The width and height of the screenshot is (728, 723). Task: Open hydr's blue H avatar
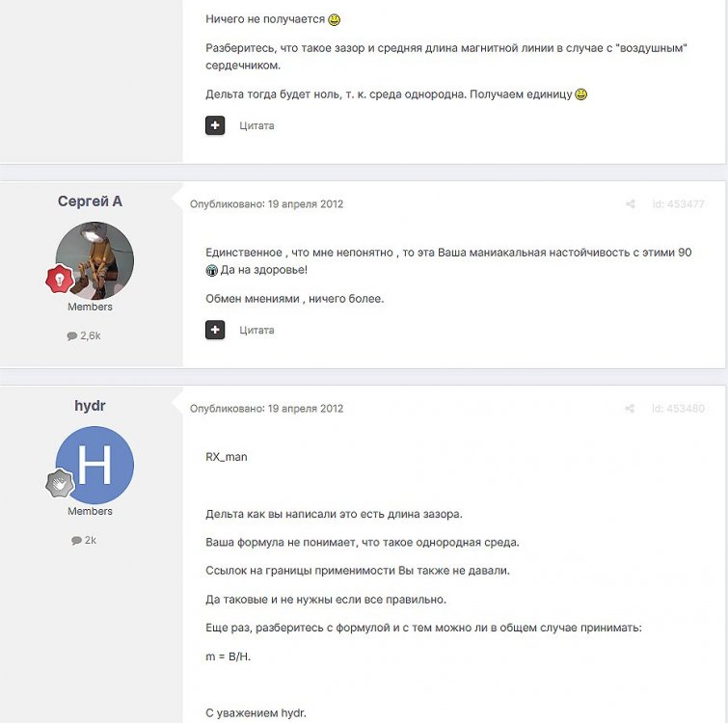94,465
